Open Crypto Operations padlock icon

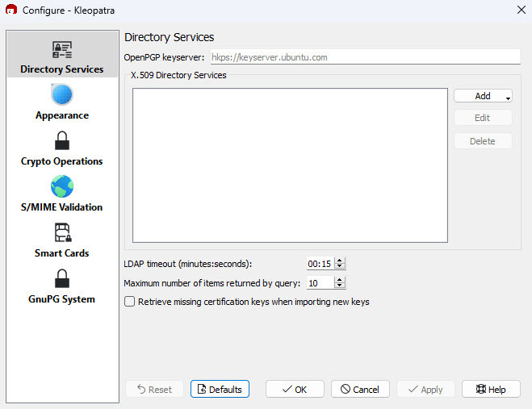click(62, 140)
